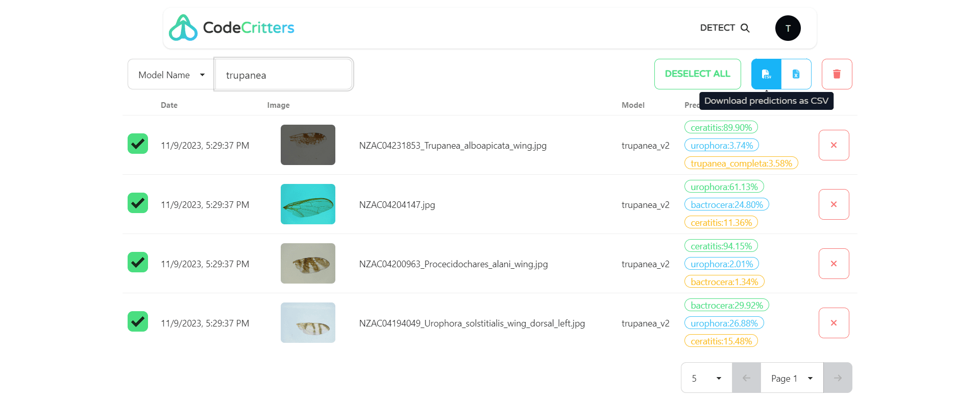
Task: Open the Detect search icon
Action: pyautogui.click(x=745, y=28)
